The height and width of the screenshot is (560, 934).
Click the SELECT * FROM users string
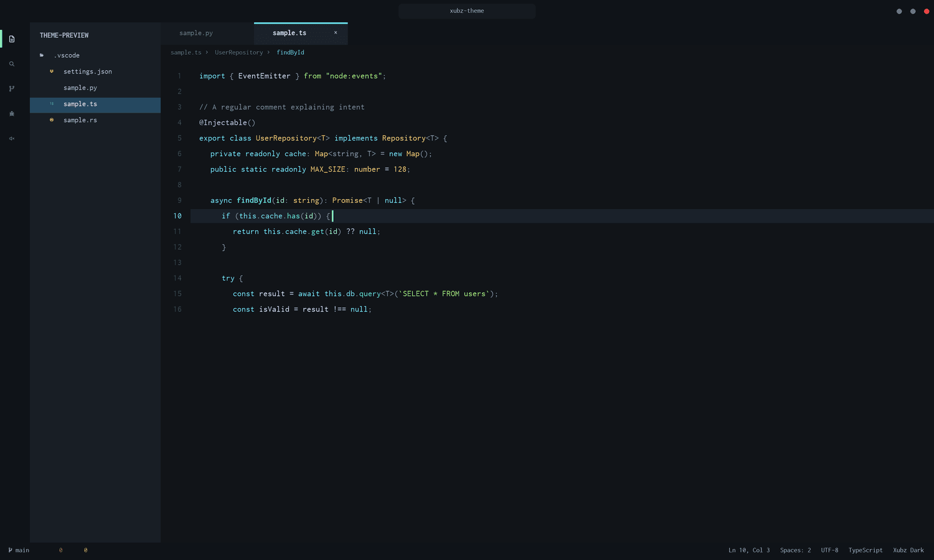(444, 294)
